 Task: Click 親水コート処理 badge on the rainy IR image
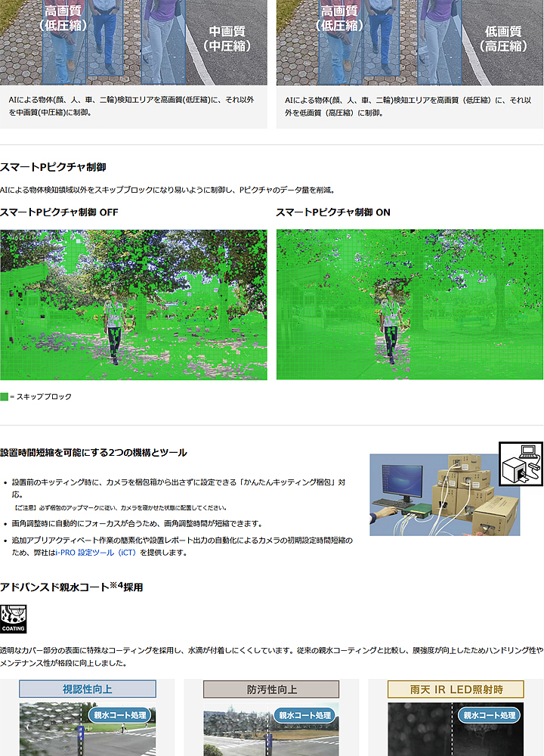point(489,715)
